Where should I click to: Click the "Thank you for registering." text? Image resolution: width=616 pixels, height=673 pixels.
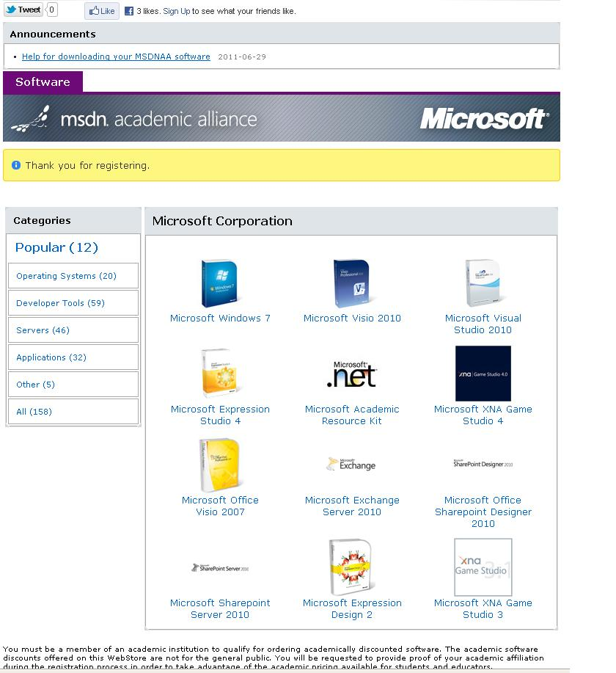[87, 165]
